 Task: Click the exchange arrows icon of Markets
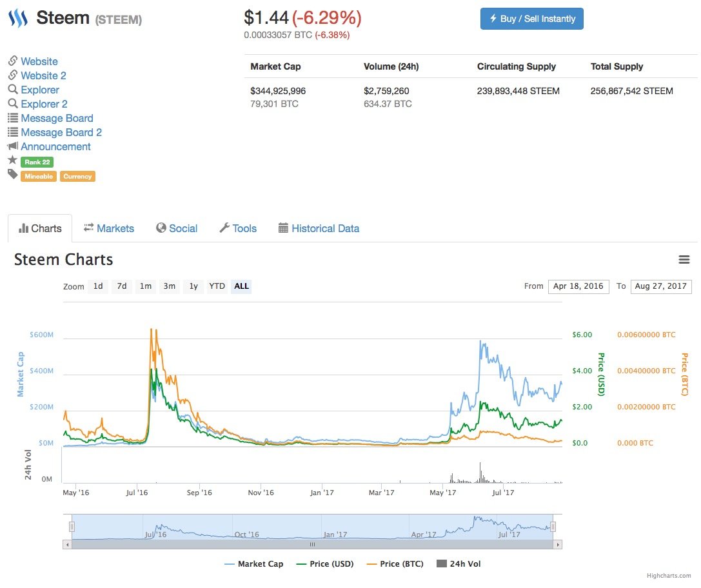88,228
